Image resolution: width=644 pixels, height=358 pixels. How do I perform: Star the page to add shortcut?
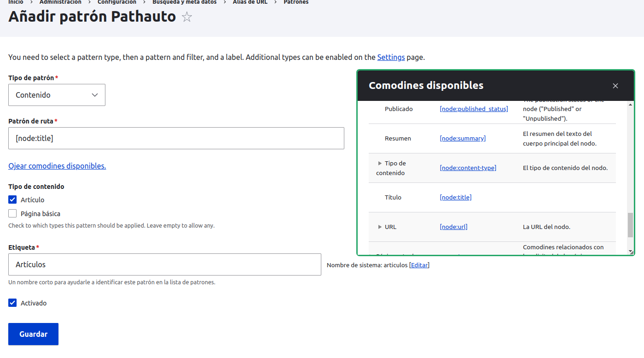187,17
